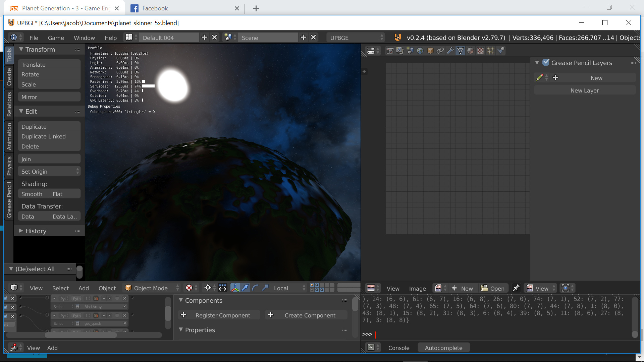Click the Autocomplete button in console
The image size is (644, 362).
click(x=443, y=348)
